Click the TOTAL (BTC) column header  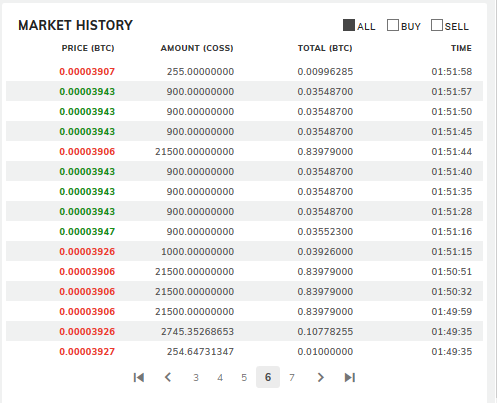(325, 48)
